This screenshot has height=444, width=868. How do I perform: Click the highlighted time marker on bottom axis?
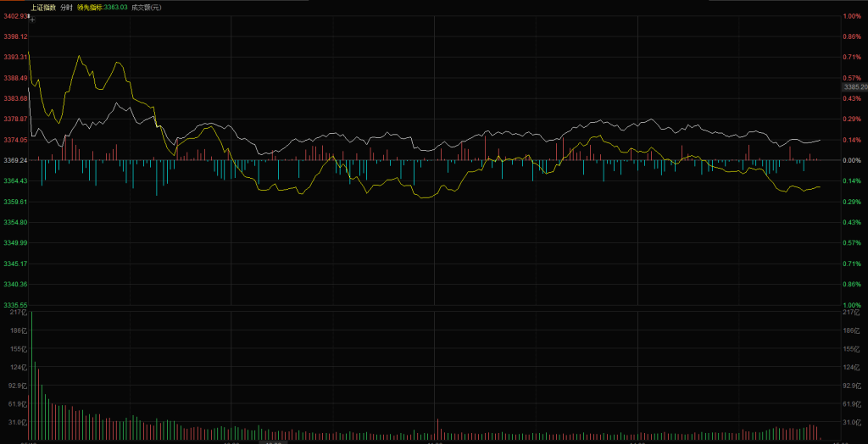point(273,441)
